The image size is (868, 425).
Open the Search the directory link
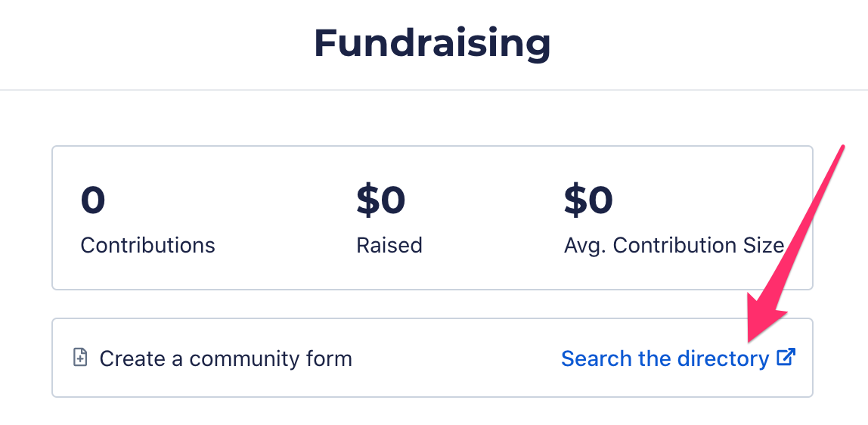pos(678,358)
